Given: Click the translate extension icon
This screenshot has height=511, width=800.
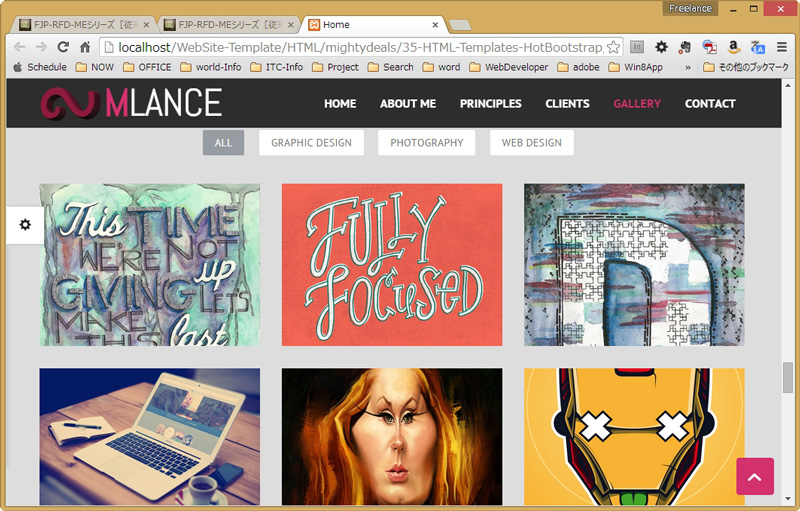Looking at the screenshot, I should (x=758, y=47).
